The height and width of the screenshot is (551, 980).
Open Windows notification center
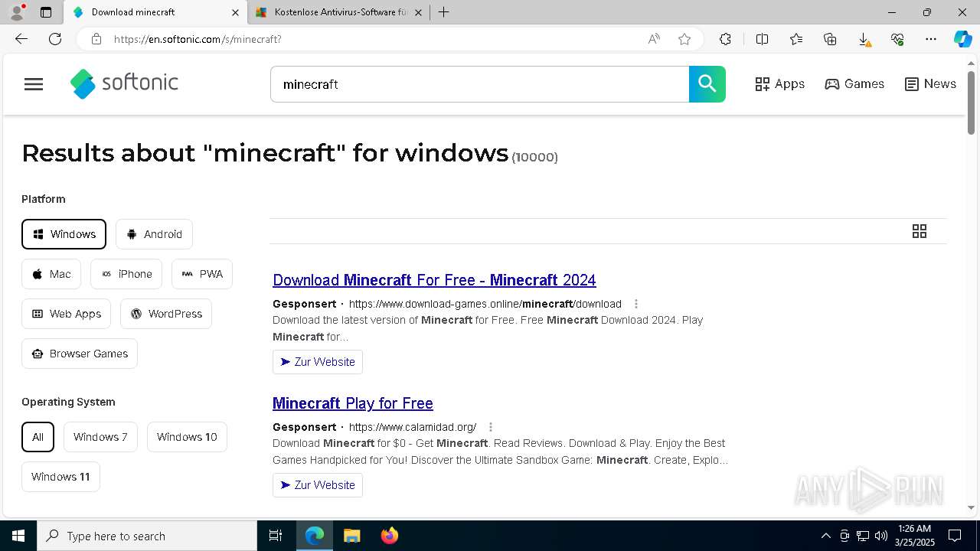955,536
